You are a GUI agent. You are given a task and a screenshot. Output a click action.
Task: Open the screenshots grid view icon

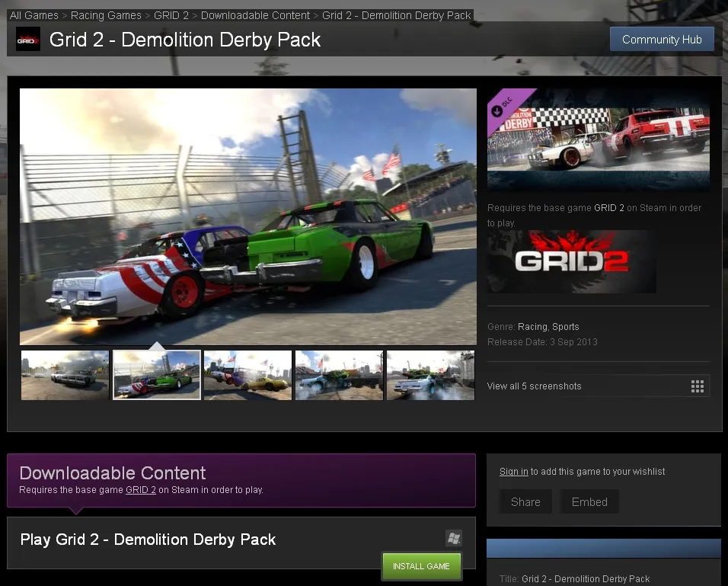pos(697,386)
